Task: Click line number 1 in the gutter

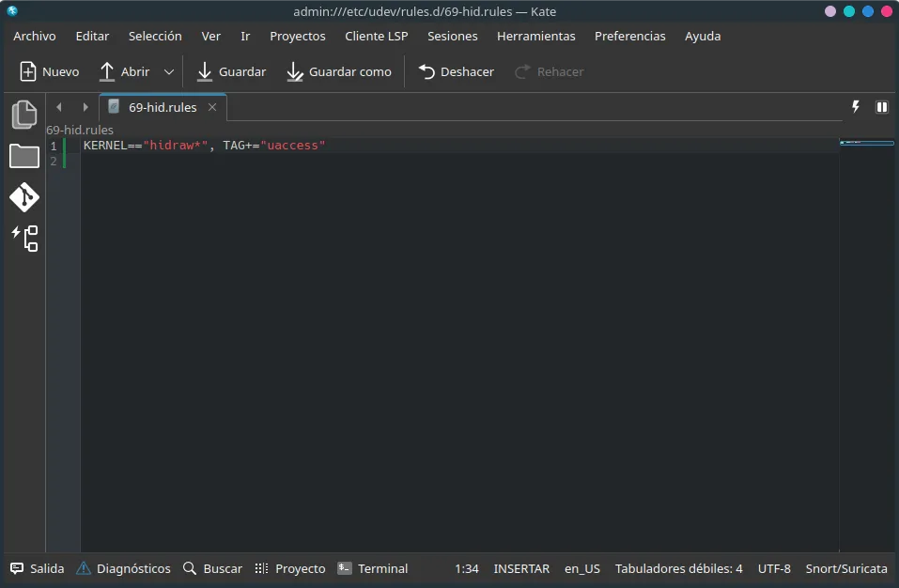Action: tap(54, 146)
